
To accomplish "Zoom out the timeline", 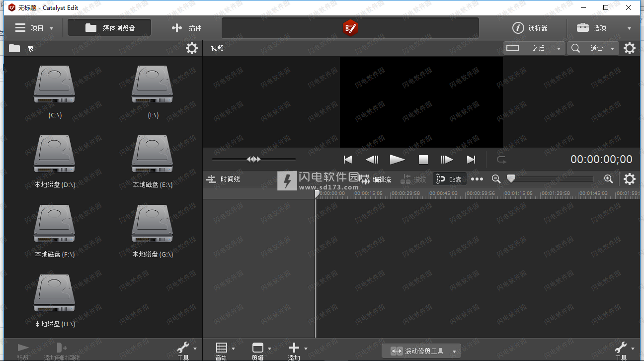I will pyautogui.click(x=496, y=179).
